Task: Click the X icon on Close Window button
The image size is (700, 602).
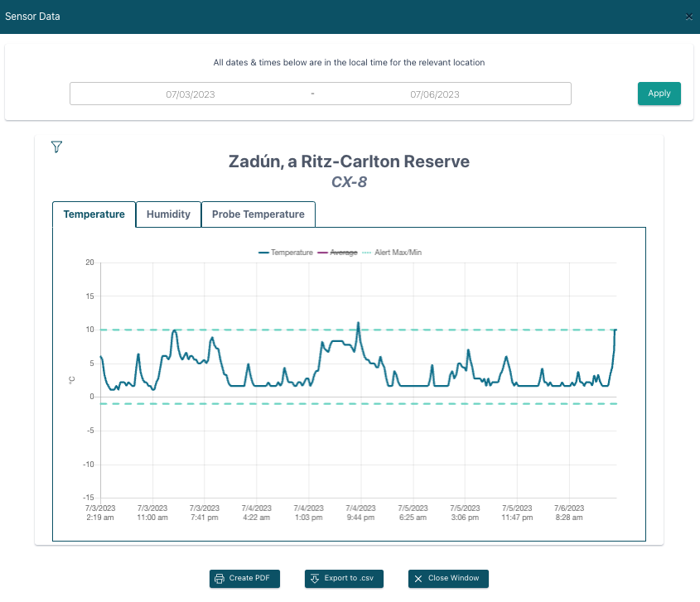Action: (x=418, y=579)
